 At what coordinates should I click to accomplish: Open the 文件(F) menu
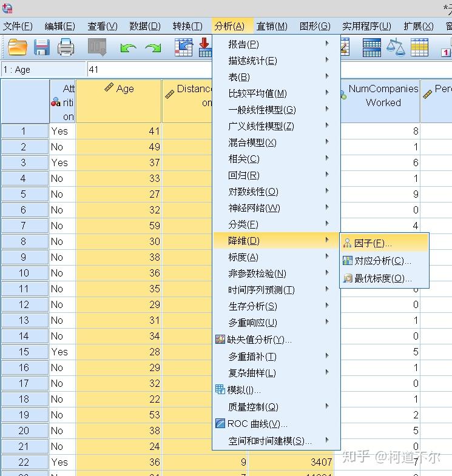tap(18, 27)
